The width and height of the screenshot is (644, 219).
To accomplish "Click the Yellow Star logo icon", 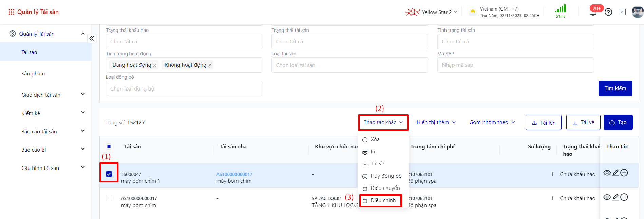I will click(412, 12).
